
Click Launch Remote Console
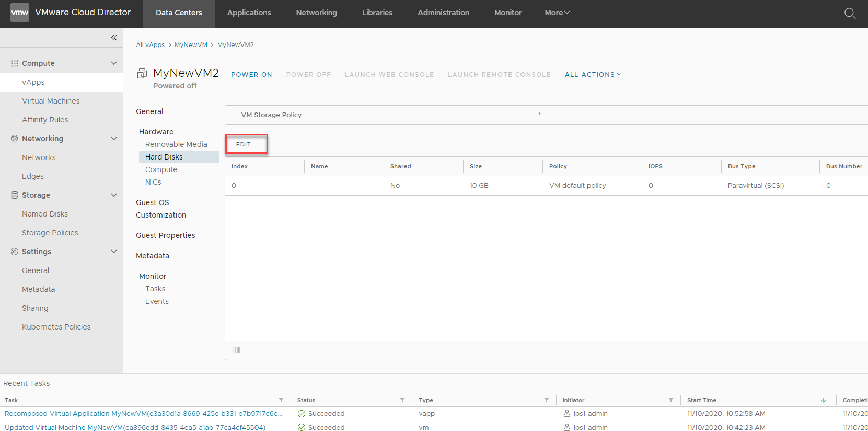coord(499,75)
